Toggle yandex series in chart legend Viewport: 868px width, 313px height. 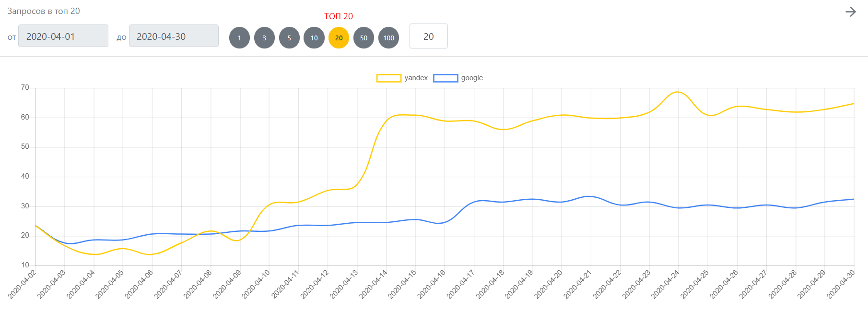tap(416, 78)
